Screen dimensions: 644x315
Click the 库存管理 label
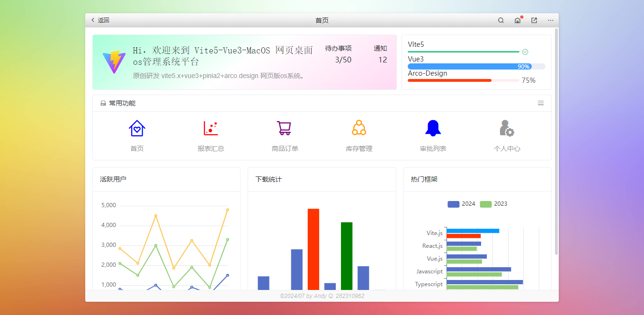(359, 149)
